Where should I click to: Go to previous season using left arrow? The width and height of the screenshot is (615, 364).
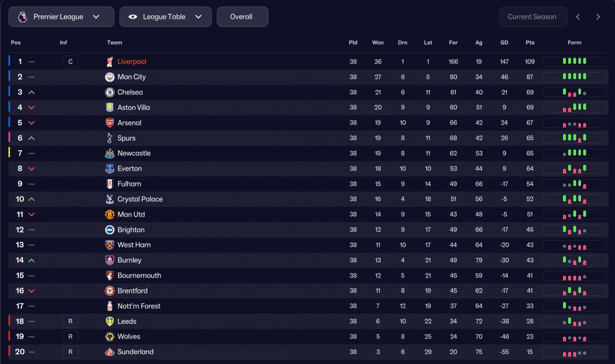pos(578,17)
